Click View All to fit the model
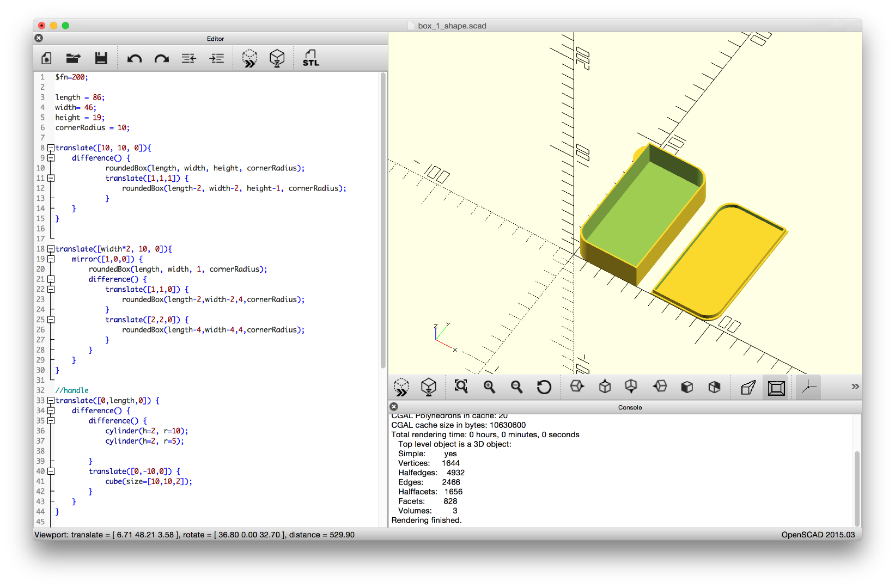 point(461,387)
